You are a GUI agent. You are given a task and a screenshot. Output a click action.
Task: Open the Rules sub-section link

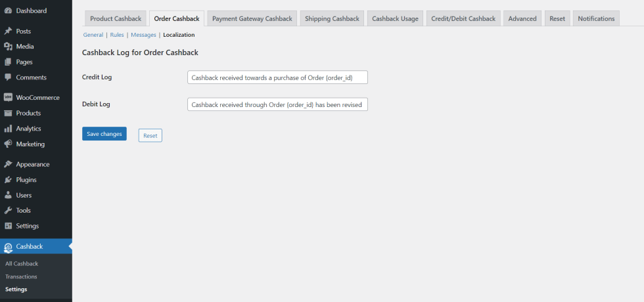[x=117, y=35]
